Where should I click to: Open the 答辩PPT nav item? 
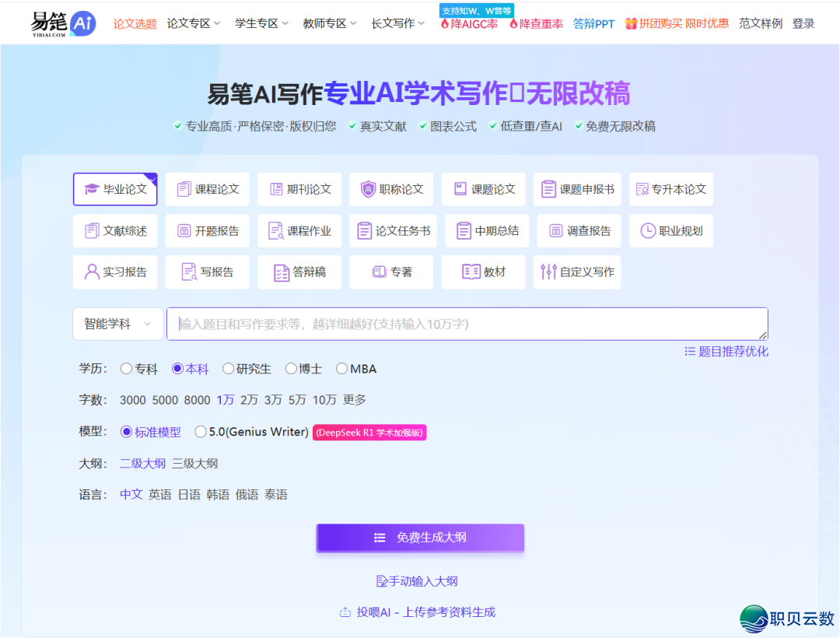pos(593,23)
